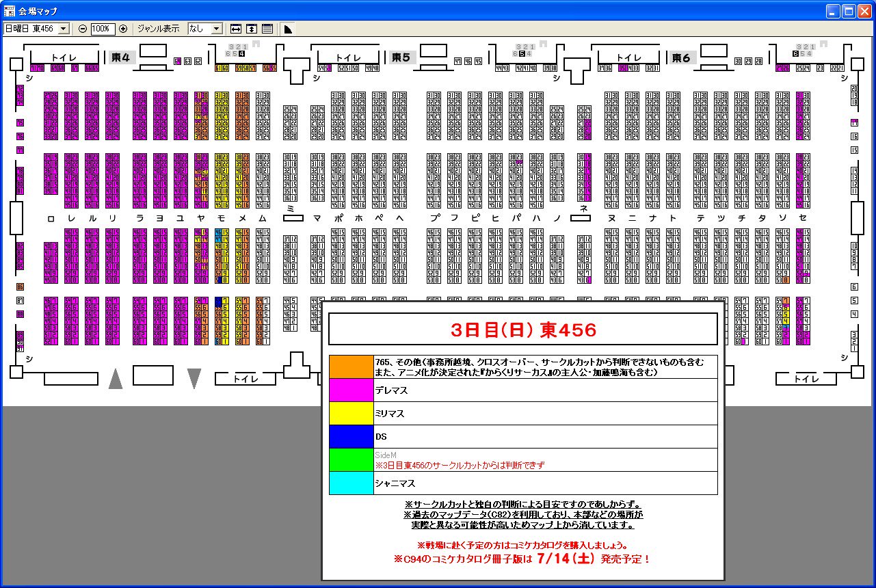Click row letter ニ on the map

633,218
